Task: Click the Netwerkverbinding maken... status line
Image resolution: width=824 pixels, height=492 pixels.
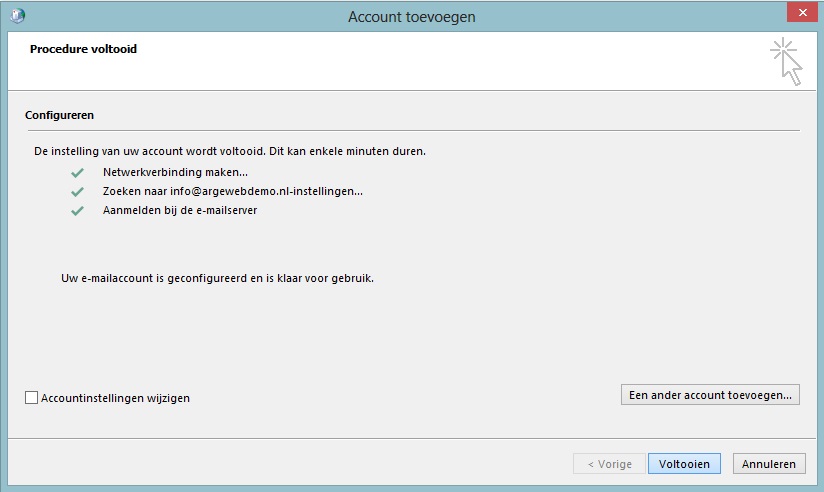Action: [175, 172]
